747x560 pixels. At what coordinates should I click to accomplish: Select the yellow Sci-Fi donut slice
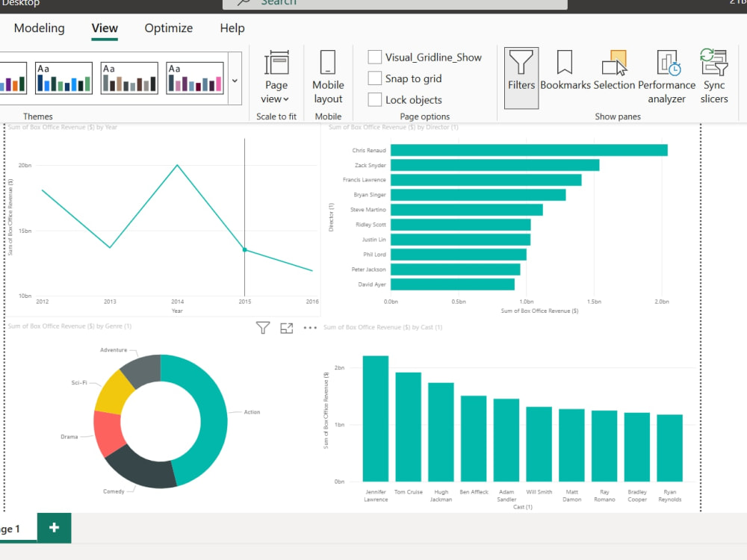[x=114, y=393]
